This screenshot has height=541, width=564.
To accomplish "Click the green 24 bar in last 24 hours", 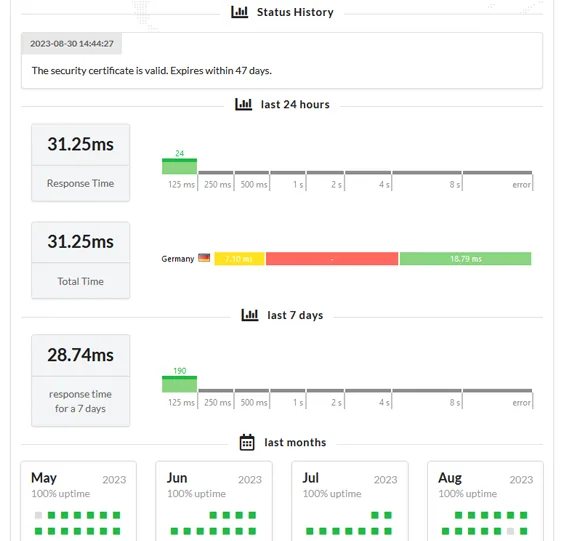I will click(179, 166).
